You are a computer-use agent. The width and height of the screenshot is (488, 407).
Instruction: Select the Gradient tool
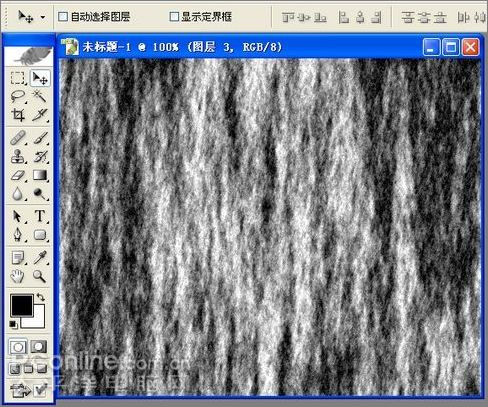[40, 175]
